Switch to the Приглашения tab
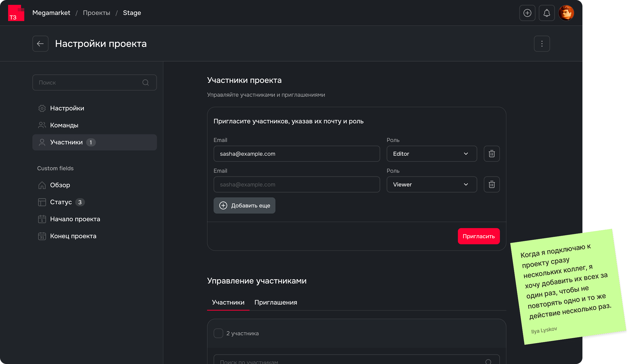Viewport: 629px width, 364px height. (x=276, y=302)
